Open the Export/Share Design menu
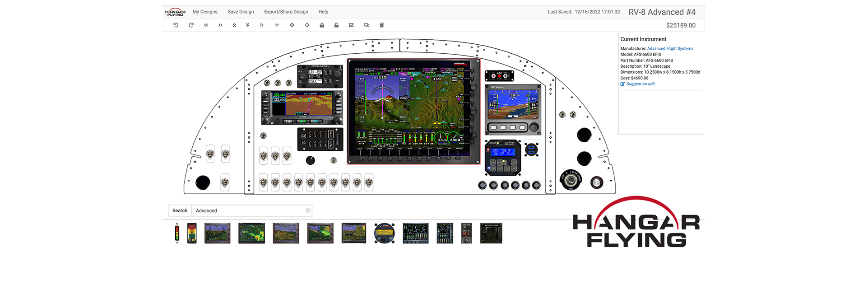868x289 pixels. click(286, 12)
